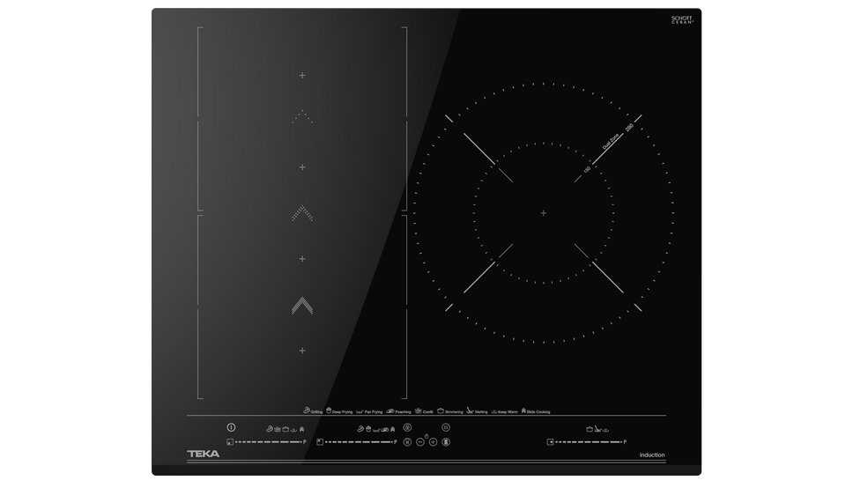
Task: Tap the Keep Warm icon above the right slider
Action: click(606, 430)
